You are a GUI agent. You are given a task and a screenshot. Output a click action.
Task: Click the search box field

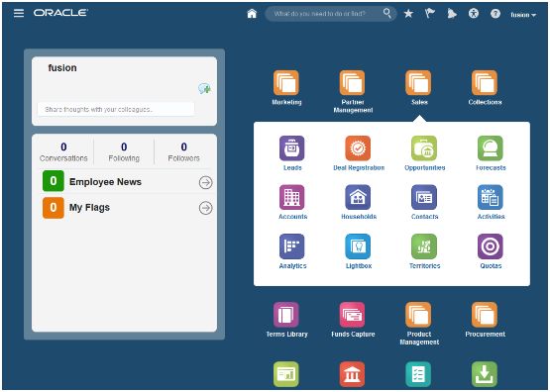pos(330,14)
